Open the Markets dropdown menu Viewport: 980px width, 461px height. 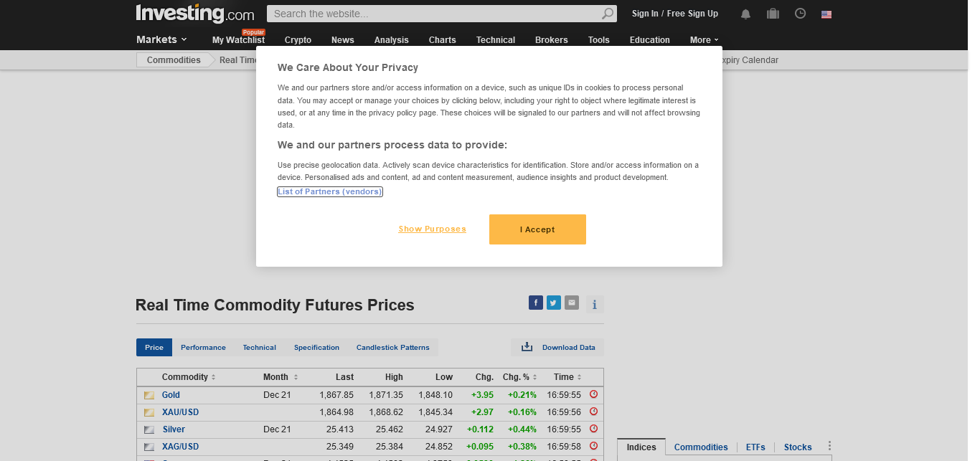pos(161,39)
